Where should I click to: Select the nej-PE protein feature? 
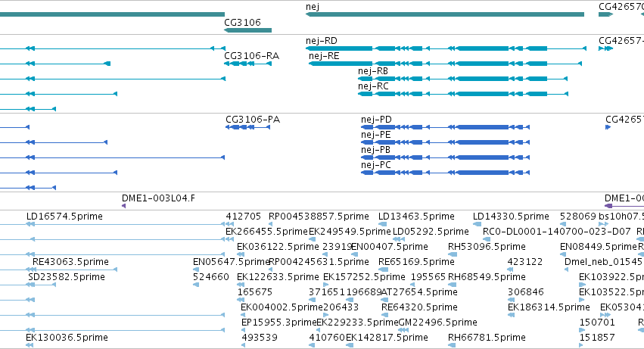click(445, 142)
